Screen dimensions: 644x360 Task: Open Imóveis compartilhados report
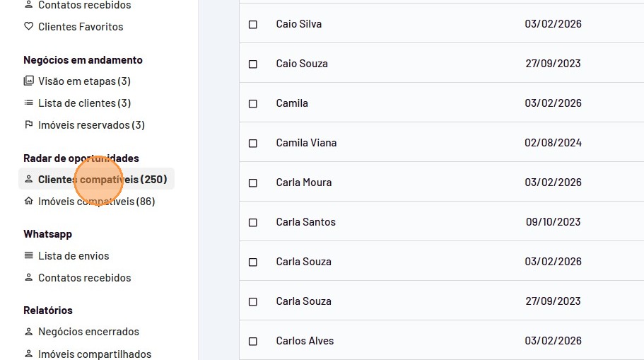pyautogui.click(x=94, y=354)
